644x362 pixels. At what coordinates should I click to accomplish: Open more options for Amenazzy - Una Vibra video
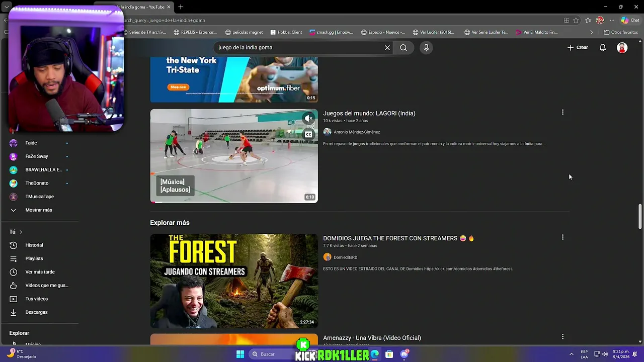tap(562, 337)
